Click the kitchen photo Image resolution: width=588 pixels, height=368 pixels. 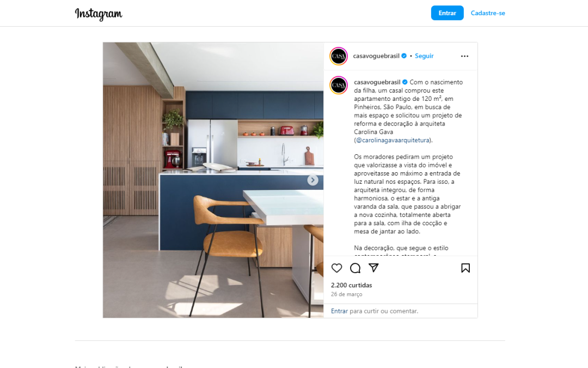click(213, 180)
